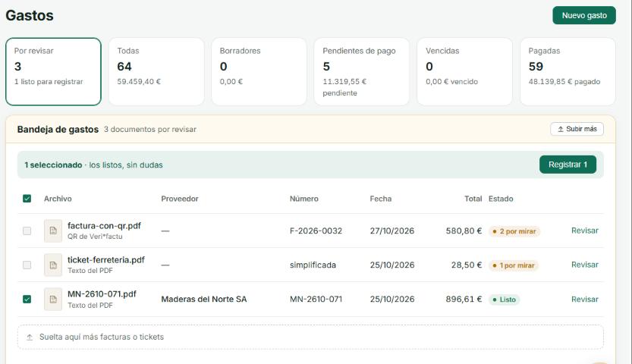The image size is (632, 364).
Task: Click Revisar for factura-con-qr.pdf
Action: coord(584,231)
